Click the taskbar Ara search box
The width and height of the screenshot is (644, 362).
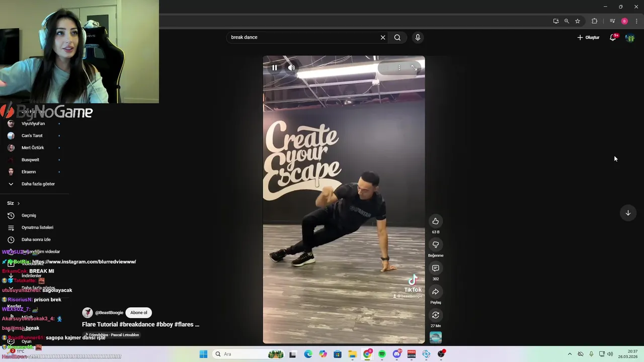pos(249,354)
